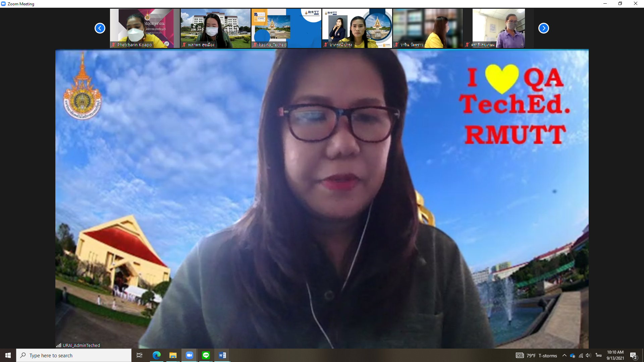The height and width of the screenshot is (362, 644).
Task: Select พลาพร สุขเมือง video thumbnail
Action: 216,28
